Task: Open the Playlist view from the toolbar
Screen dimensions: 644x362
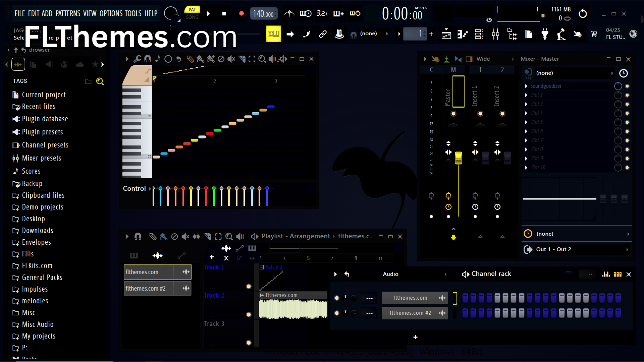Action: [446, 34]
